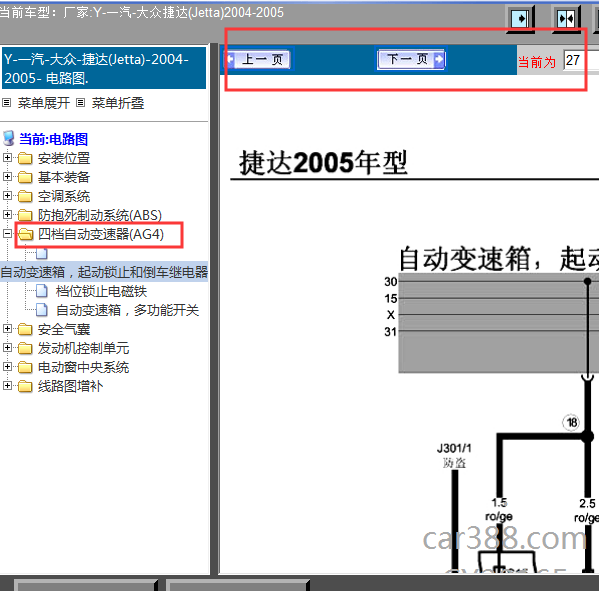The image size is (599, 591).
Task: Click the 电动窗中央系统 folder icon
Action: point(25,367)
